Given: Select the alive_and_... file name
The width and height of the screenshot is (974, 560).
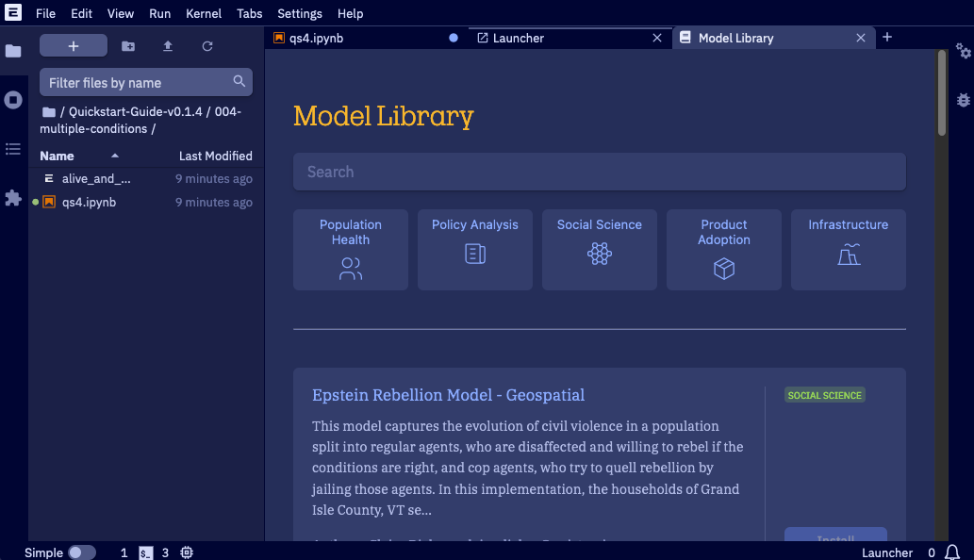Looking at the screenshot, I should 96,179.
